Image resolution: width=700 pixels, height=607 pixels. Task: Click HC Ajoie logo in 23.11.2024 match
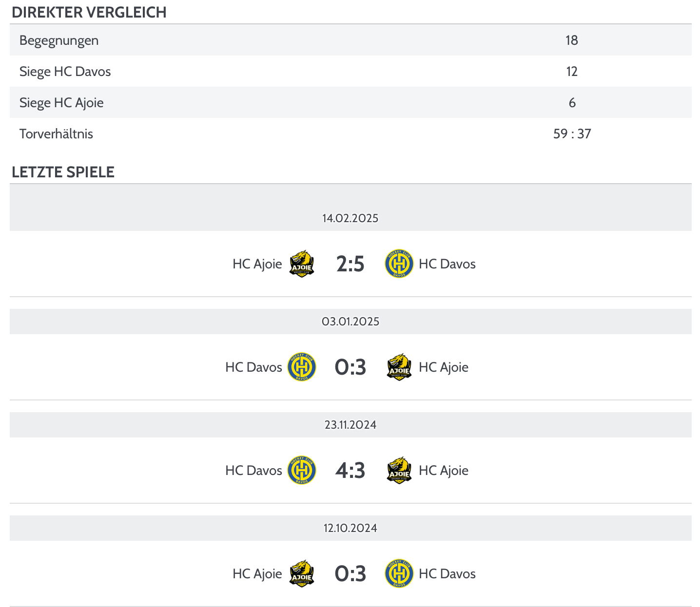[399, 471]
